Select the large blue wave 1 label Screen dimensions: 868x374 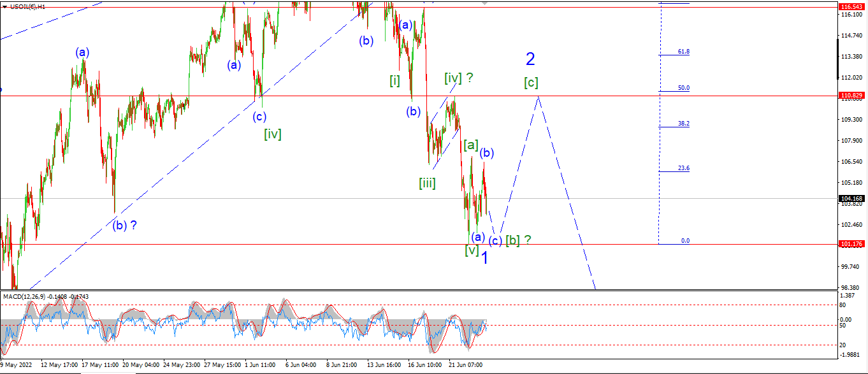click(x=484, y=258)
